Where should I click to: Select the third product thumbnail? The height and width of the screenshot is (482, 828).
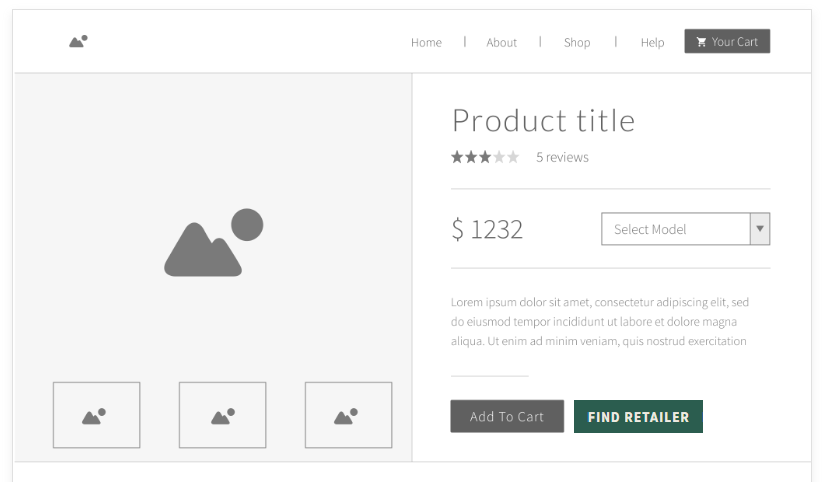(x=349, y=415)
